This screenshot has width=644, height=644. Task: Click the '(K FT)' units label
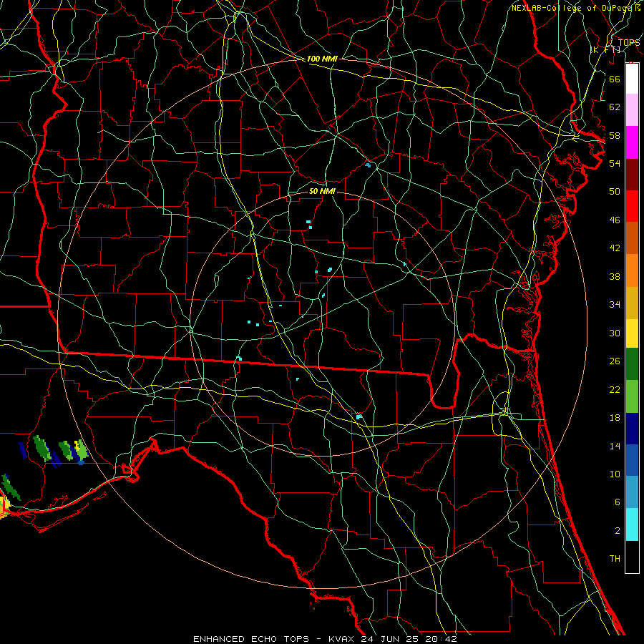point(605,49)
